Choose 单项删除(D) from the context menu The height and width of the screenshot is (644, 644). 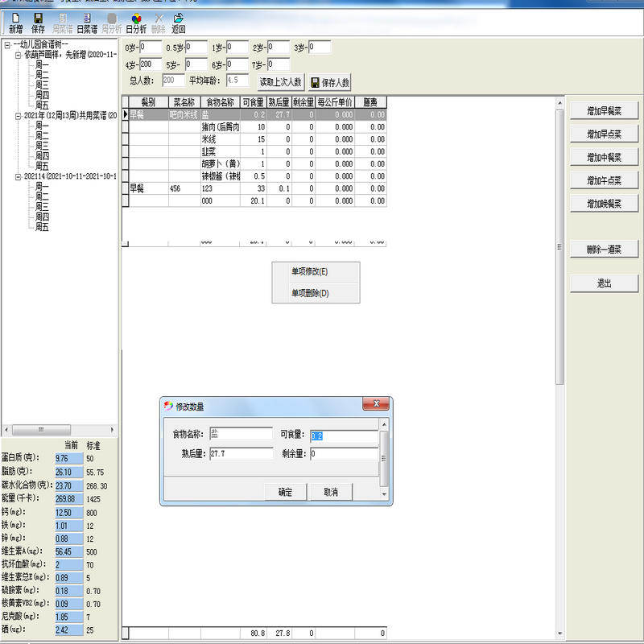(x=316, y=293)
